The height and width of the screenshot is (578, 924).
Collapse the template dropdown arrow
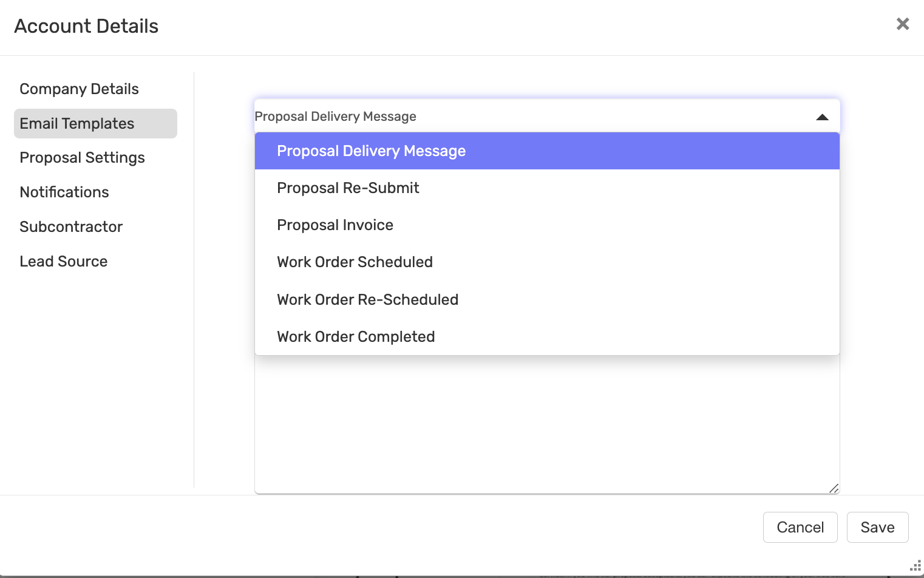click(823, 117)
